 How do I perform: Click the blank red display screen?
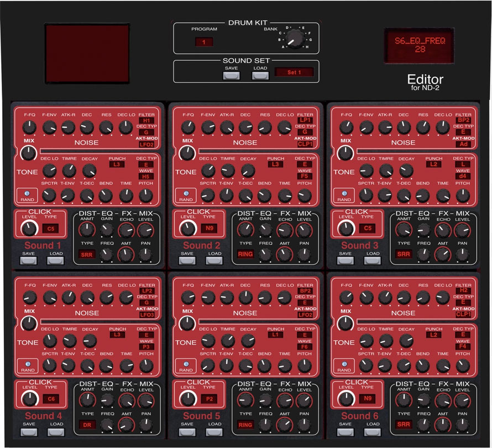click(87, 53)
